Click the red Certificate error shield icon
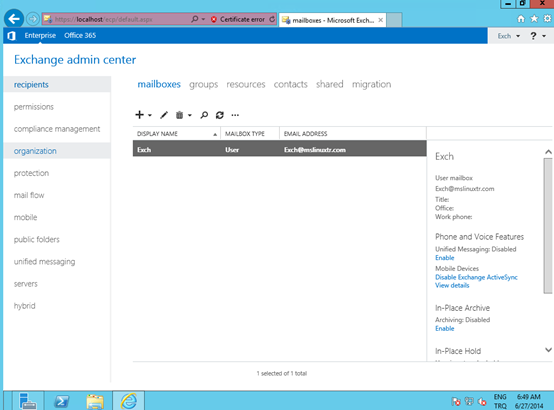 [x=214, y=19]
